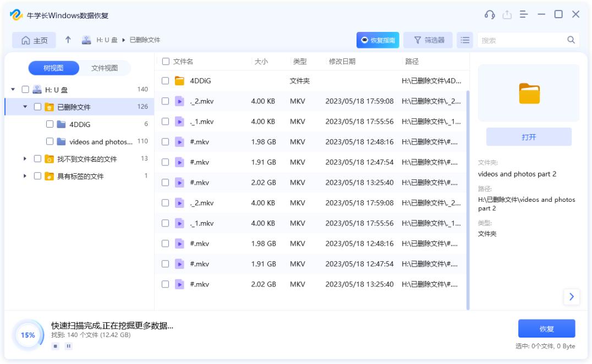Expand the right detail panel chevron
592x364 pixels.
(572, 297)
